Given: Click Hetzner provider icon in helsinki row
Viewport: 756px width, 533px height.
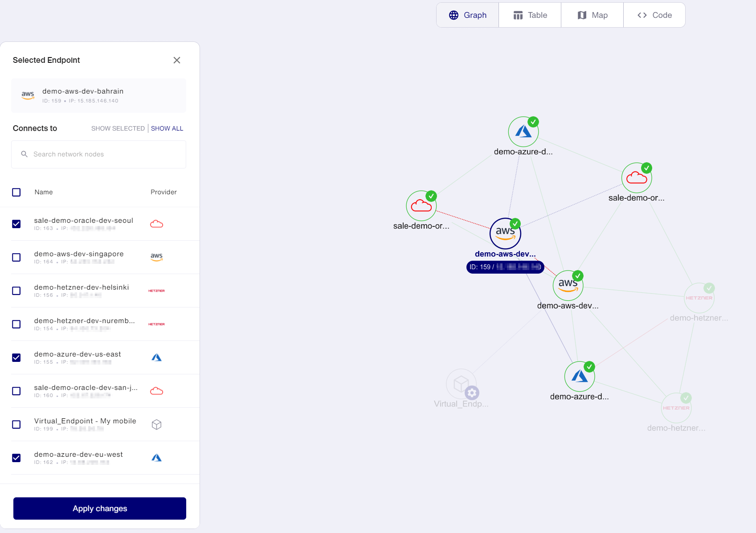Looking at the screenshot, I should coord(156,291).
